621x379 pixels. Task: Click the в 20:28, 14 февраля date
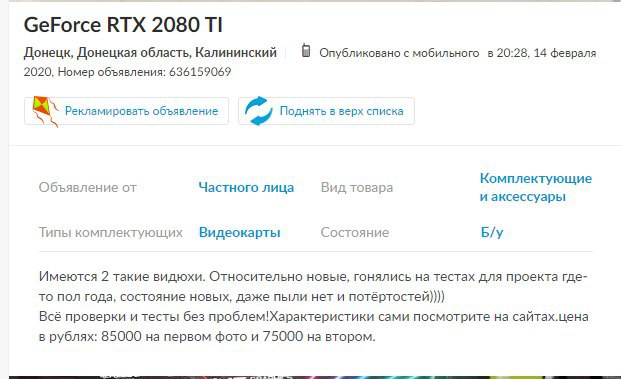[541, 53]
